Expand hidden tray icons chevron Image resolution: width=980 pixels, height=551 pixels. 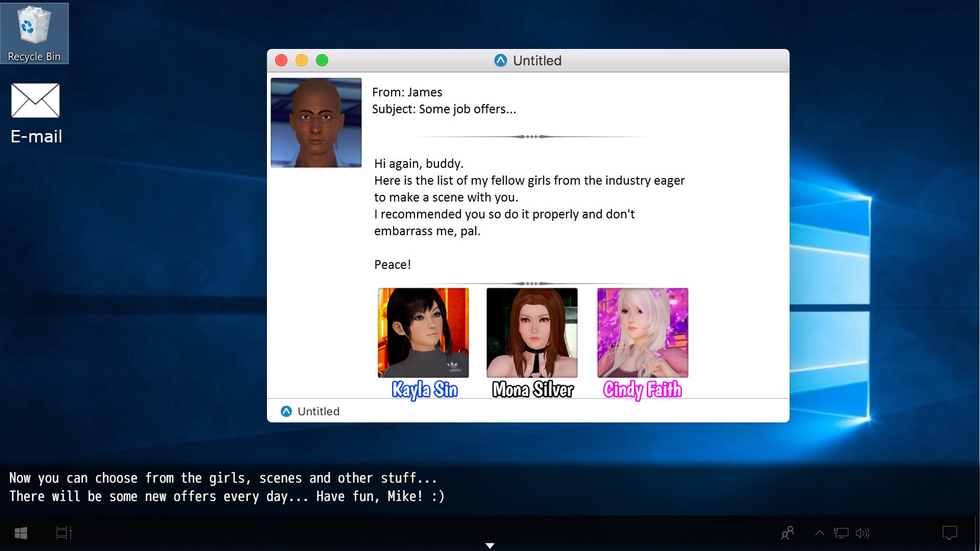tap(819, 533)
